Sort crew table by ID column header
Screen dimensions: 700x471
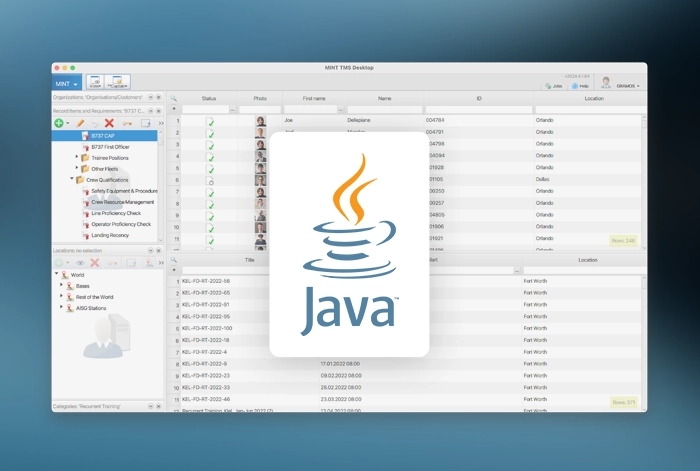[x=479, y=98]
